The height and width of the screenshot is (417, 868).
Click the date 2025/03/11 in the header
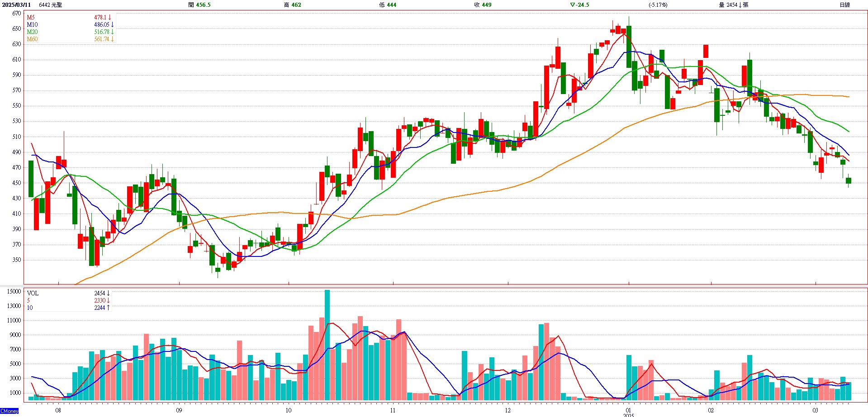pos(16,5)
